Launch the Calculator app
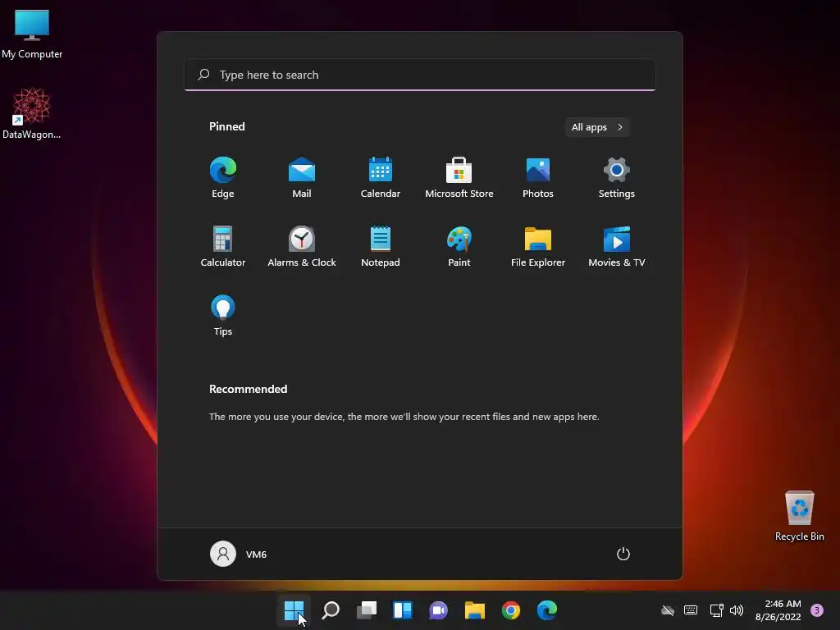The image size is (840, 630). [223, 246]
